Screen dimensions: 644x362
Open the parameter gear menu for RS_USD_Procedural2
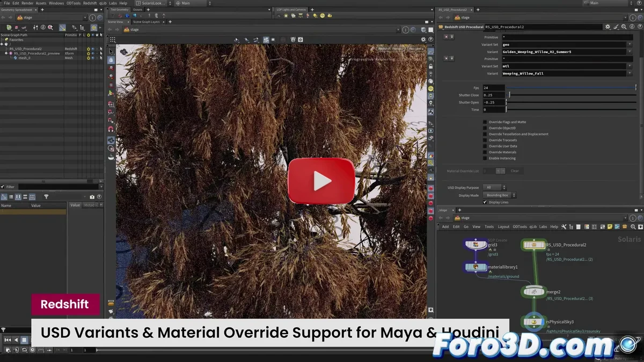tap(608, 26)
